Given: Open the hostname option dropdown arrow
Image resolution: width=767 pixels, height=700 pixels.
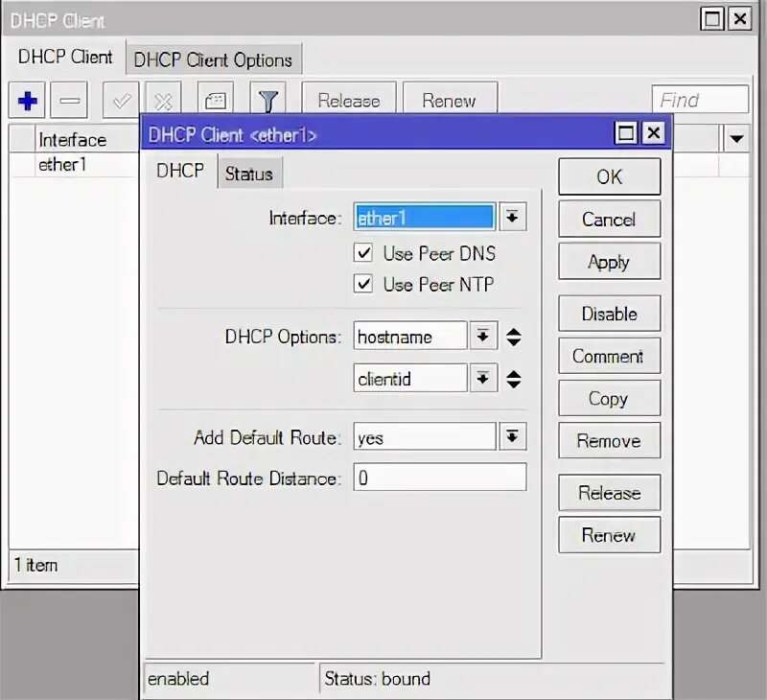Looking at the screenshot, I should [x=483, y=336].
